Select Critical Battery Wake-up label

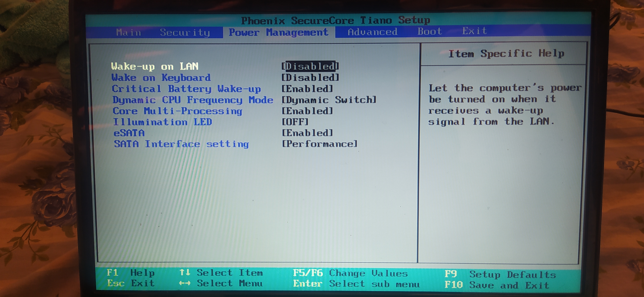tap(186, 89)
